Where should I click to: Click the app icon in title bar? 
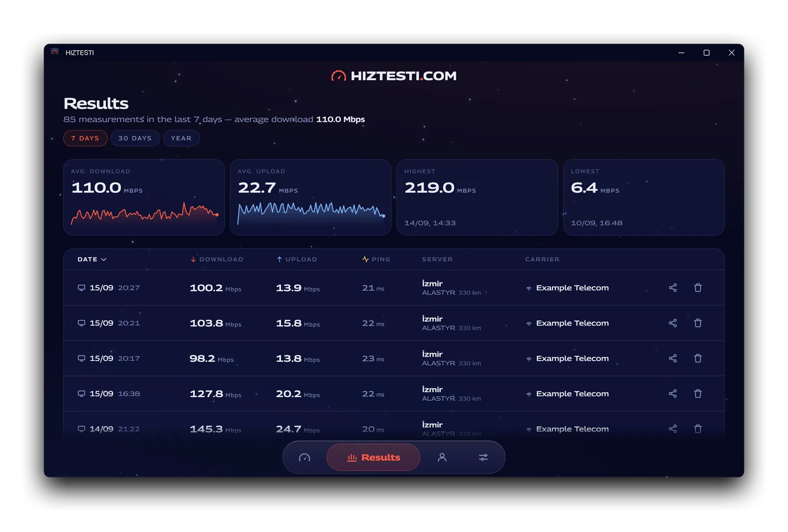(55, 53)
